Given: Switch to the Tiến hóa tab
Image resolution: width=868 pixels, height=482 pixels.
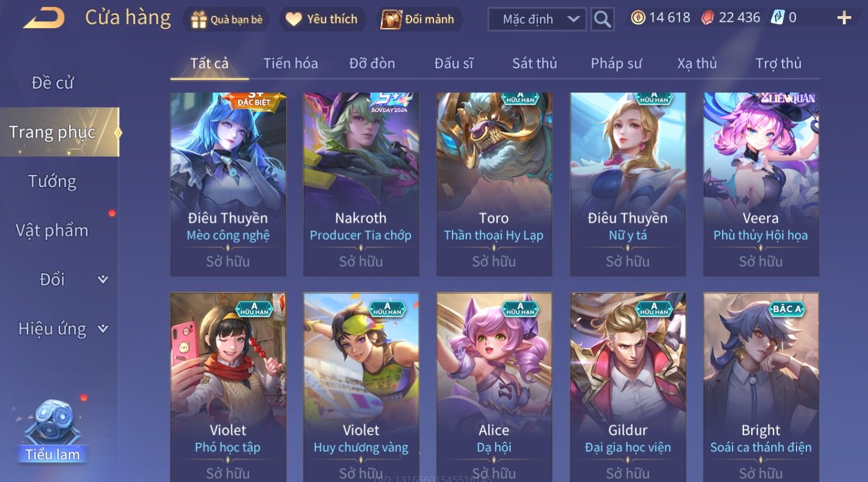Looking at the screenshot, I should (290, 63).
